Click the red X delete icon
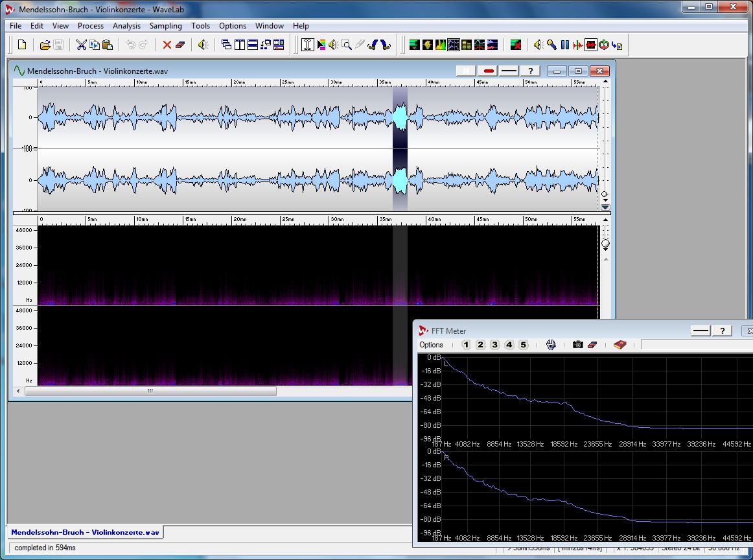The height and width of the screenshot is (560, 753). pos(167,45)
